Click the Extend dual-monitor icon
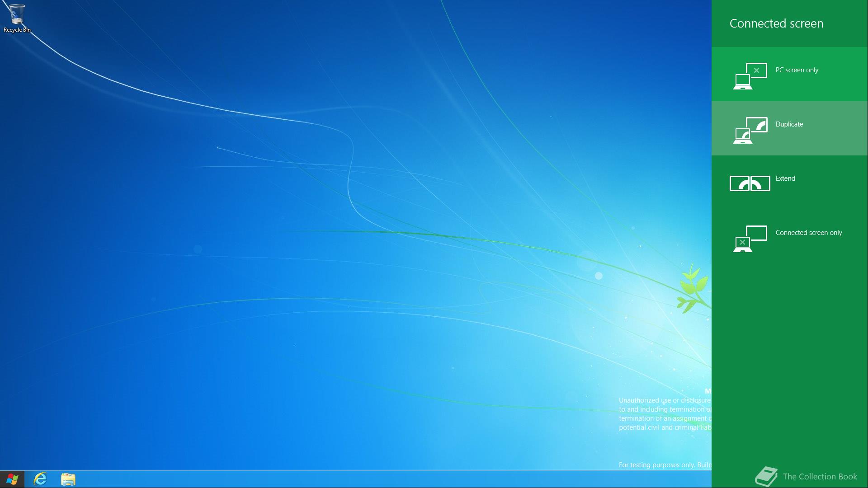This screenshot has height=488, width=868. (750, 183)
